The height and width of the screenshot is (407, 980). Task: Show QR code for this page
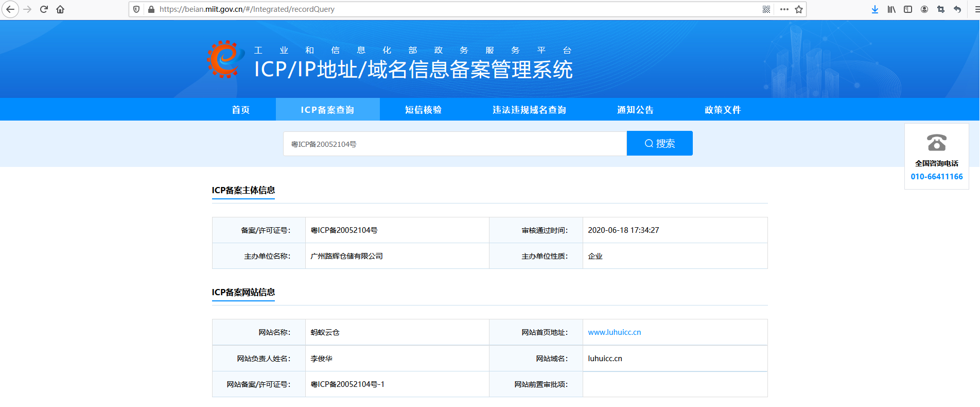pos(766,9)
